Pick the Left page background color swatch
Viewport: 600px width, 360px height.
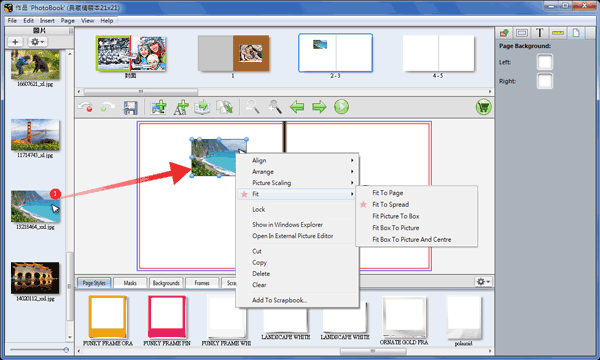(x=545, y=62)
